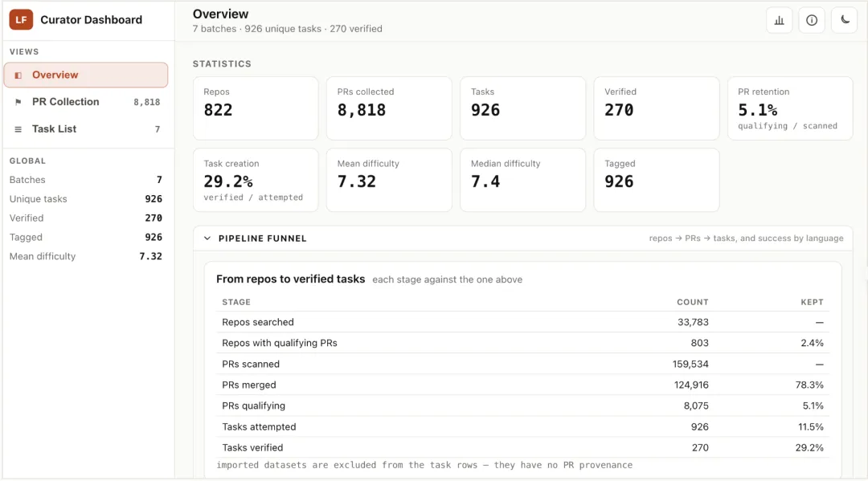This screenshot has width=868, height=481.
Task: Click the Tasks verified funnel row
Action: point(522,448)
